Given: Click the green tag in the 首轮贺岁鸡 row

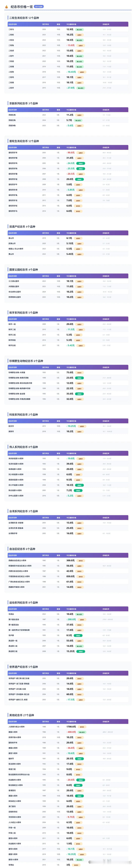Looking at the screenshot, I should [x=81, y=163].
